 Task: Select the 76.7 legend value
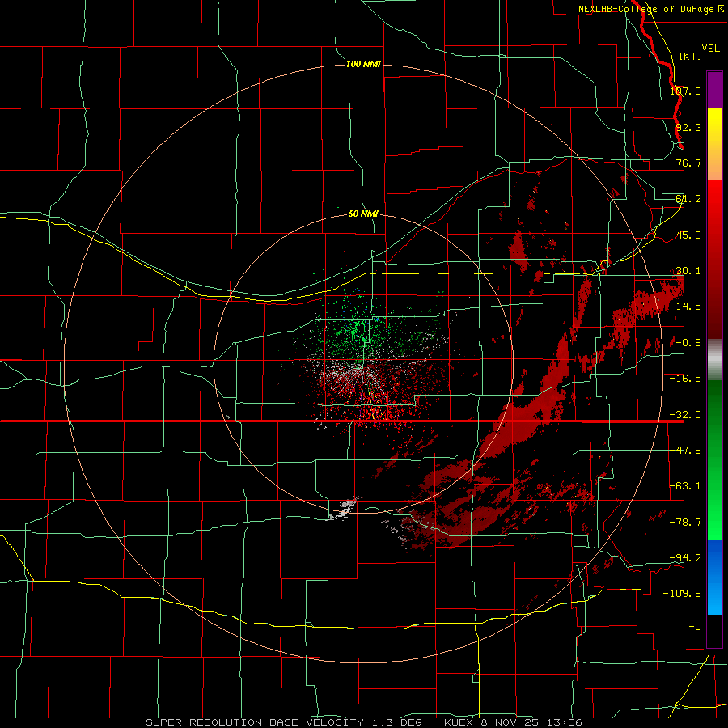pyautogui.click(x=688, y=163)
